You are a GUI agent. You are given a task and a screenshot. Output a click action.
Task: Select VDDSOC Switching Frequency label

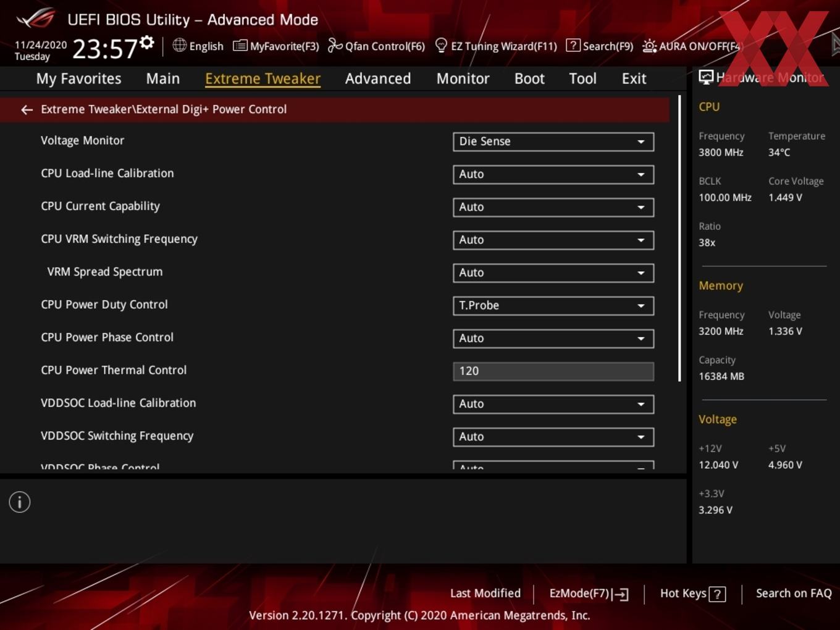(x=117, y=436)
